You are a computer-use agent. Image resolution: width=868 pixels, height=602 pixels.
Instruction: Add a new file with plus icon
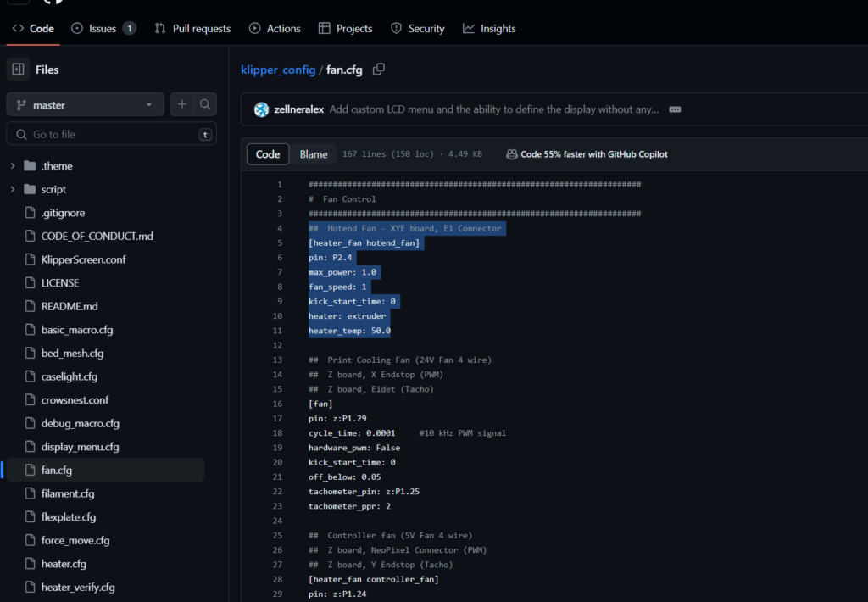pyautogui.click(x=182, y=104)
